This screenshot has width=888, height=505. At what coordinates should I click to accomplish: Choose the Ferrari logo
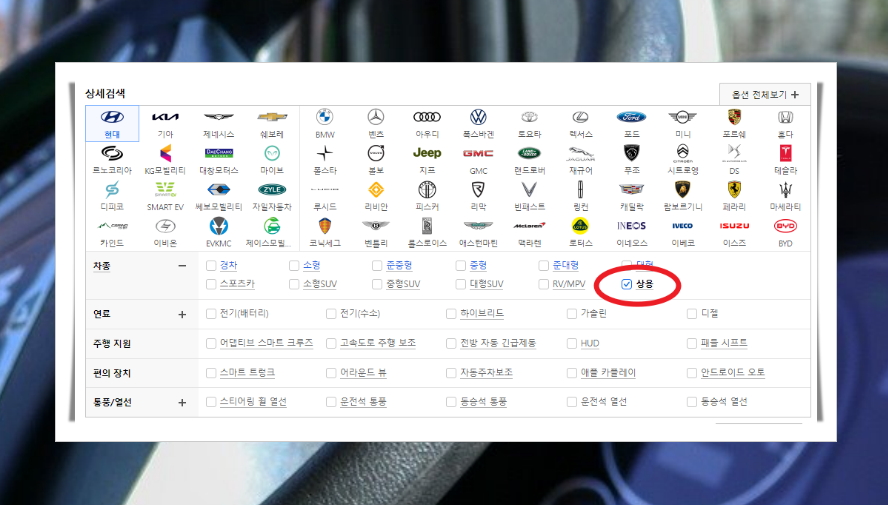pyautogui.click(x=735, y=189)
